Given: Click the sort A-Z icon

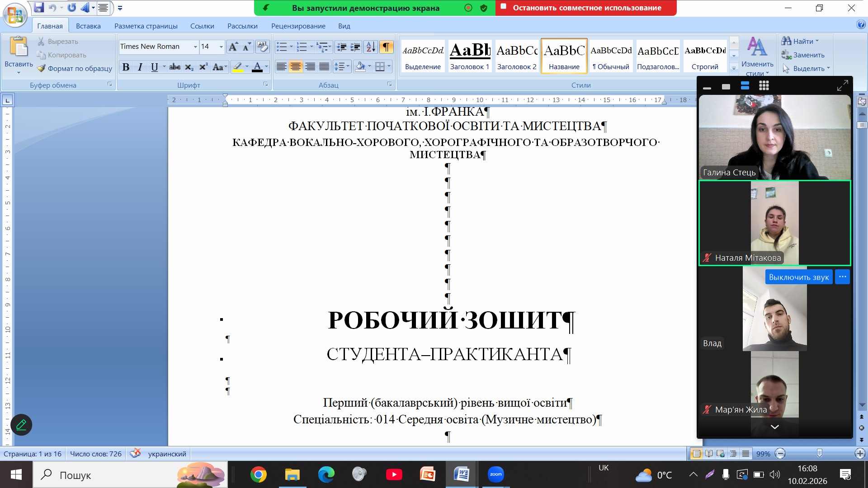Looking at the screenshot, I should click(371, 47).
